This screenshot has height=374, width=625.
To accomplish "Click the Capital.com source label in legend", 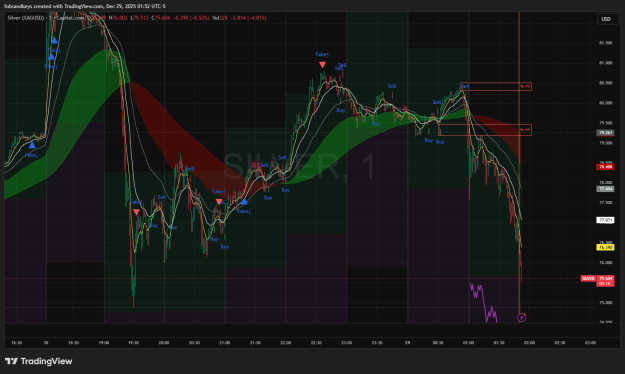I will (x=70, y=18).
